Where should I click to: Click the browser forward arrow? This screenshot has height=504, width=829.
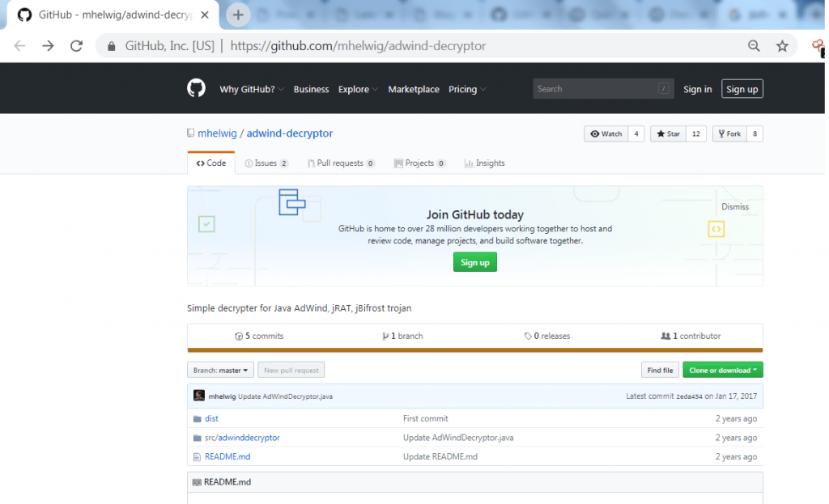click(x=48, y=46)
